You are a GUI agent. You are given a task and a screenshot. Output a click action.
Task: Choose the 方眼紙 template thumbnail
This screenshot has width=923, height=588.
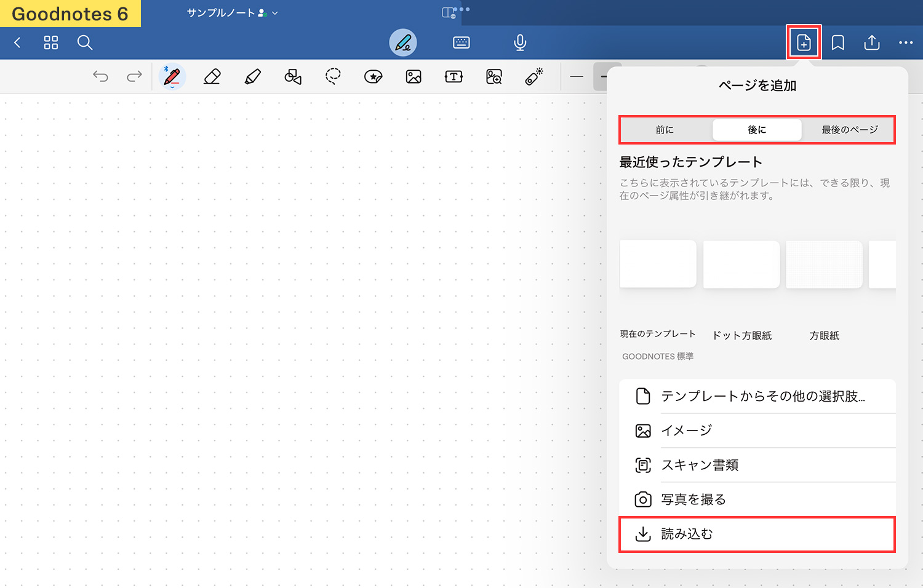pyautogui.click(x=825, y=264)
